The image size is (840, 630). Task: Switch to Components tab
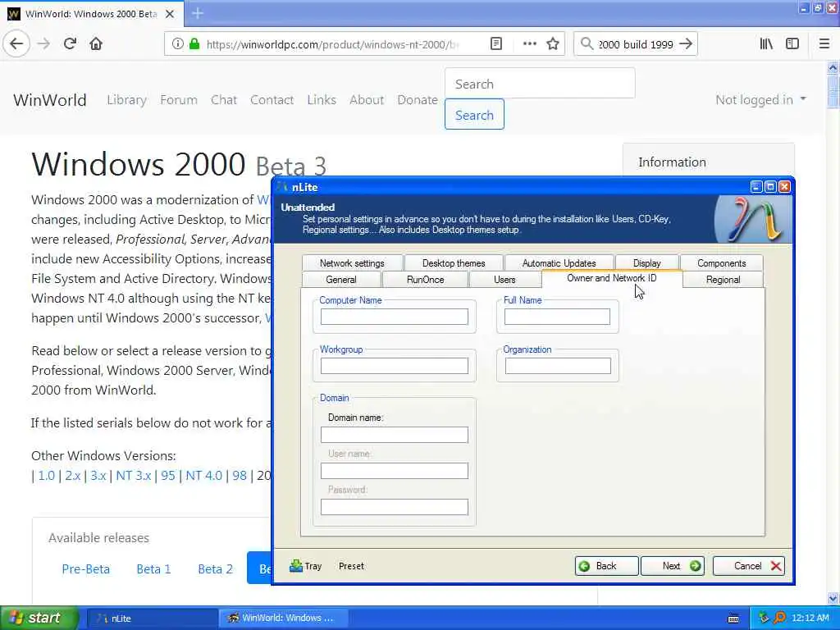coord(721,263)
